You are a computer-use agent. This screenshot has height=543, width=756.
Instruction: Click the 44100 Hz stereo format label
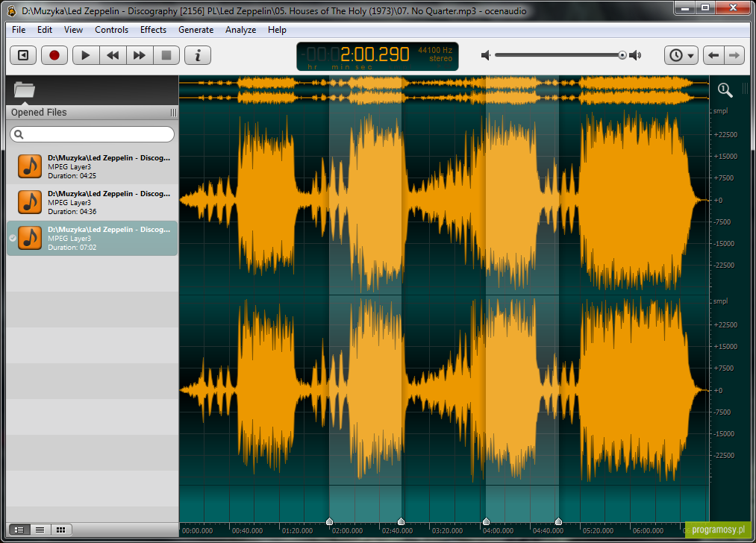(x=435, y=54)
